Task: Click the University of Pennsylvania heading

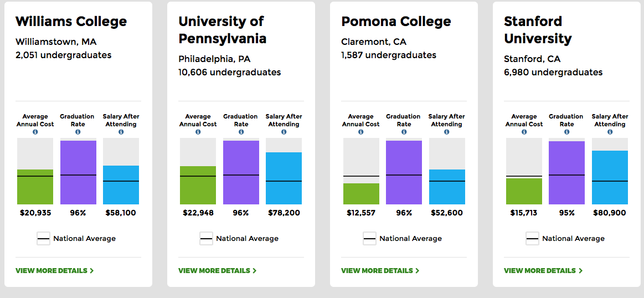Action: 222,30
